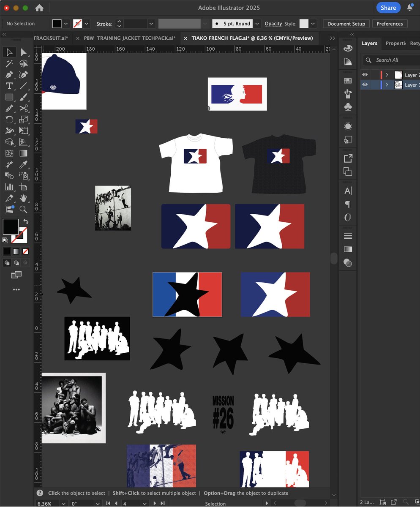The height and width of the screenshot is (507, 420).
Task: Select the Mesh tool
Action: click(x=9, y=153)
